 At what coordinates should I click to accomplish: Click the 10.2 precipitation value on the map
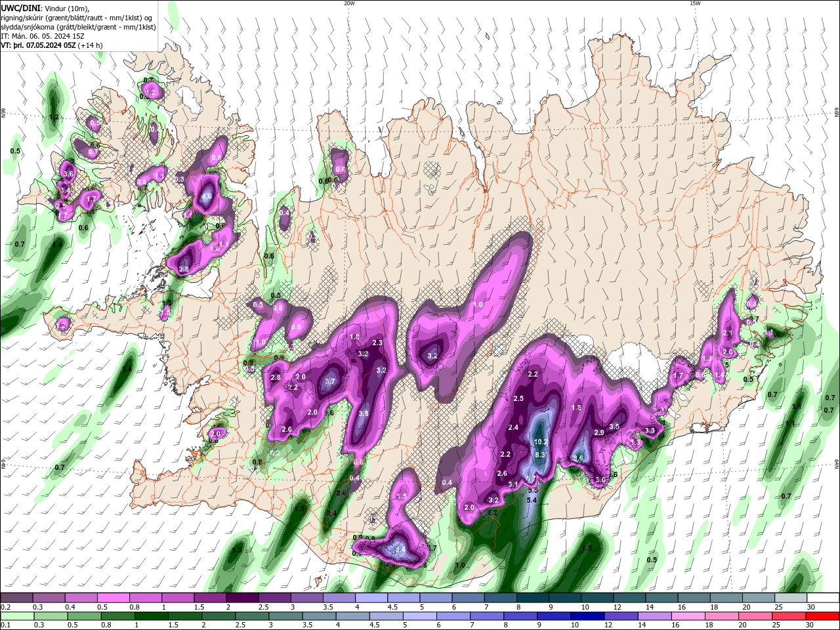(x=541, y=442)
